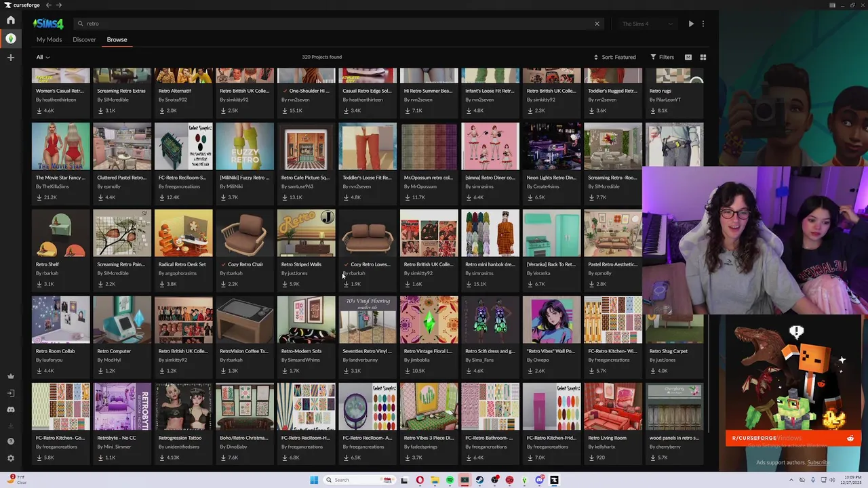Open Mr.Opossum retro col thumbnail
The width and height of the screenshot is (868, 488).
[429, 146]
